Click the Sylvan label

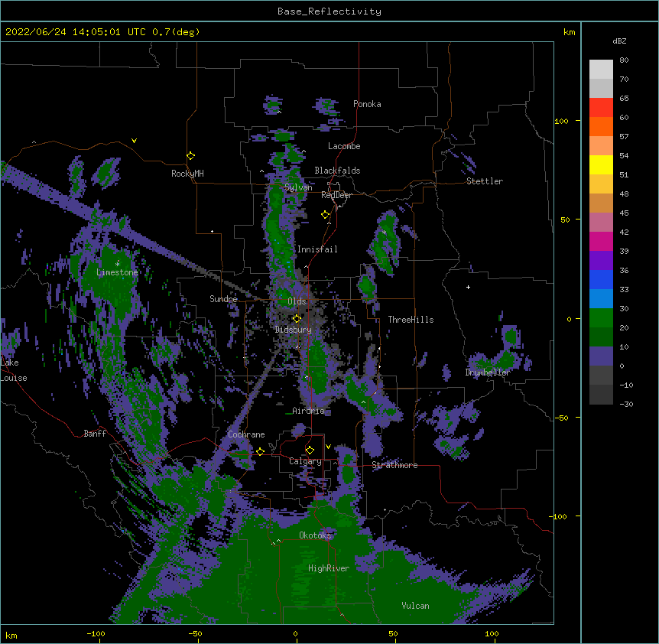tap(298, 187)
